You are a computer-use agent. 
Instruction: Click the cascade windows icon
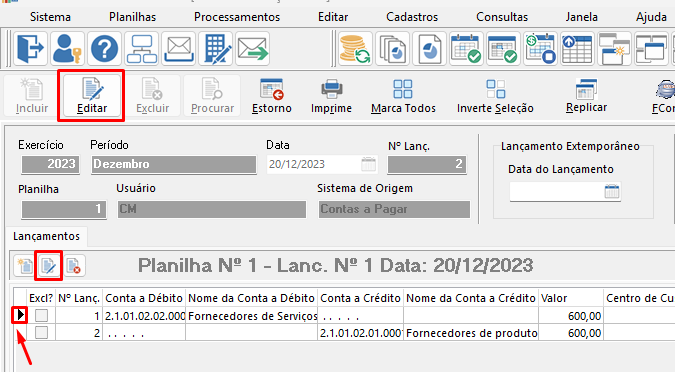[x=651, y=49]
